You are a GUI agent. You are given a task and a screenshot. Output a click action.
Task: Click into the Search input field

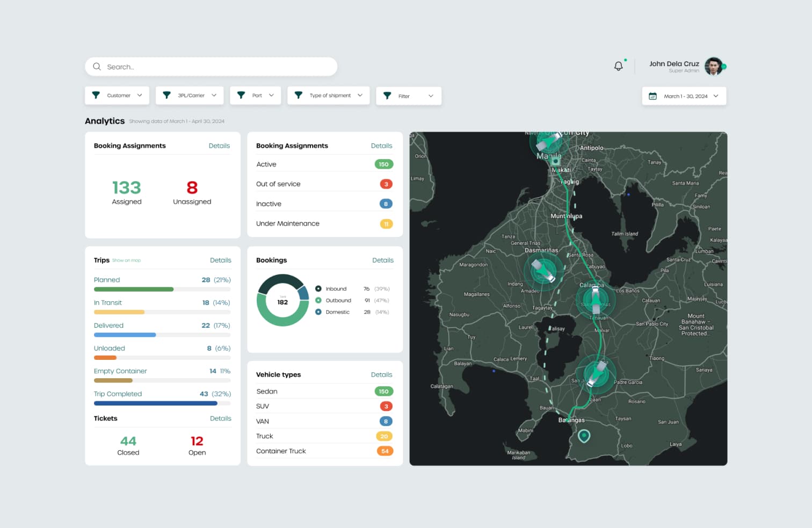(x=215, y=67)
